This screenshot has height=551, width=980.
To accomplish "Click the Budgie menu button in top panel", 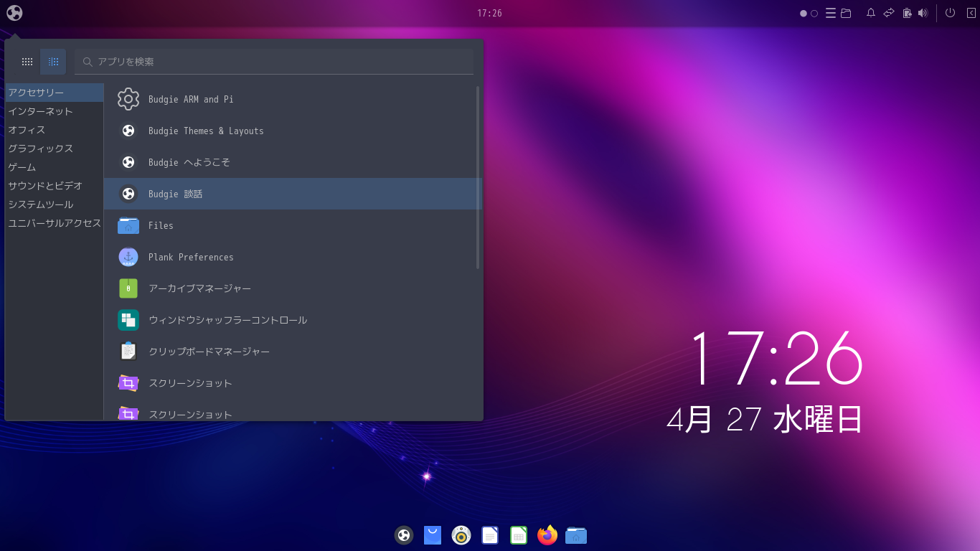I will 14,13.
